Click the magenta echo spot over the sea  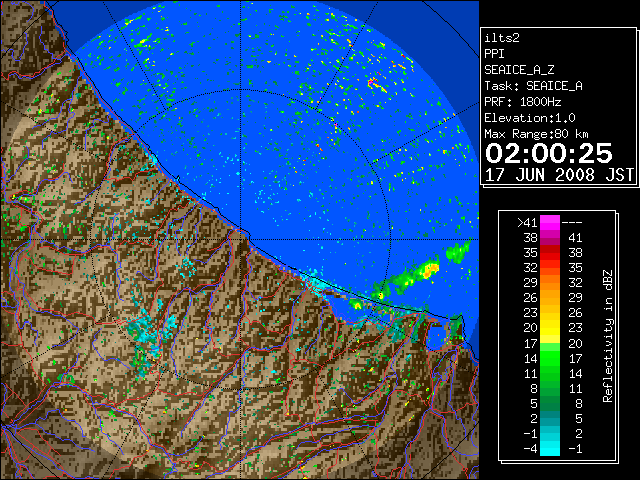click(x=371, y=83)
